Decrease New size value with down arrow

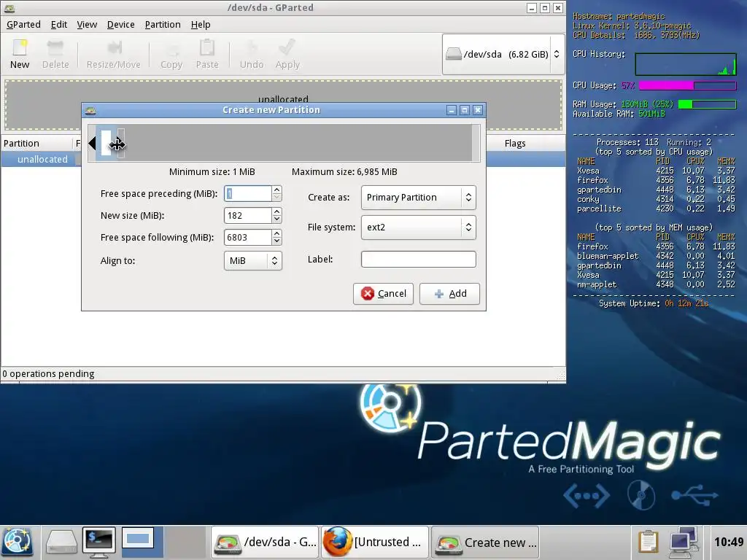click(276, 219)
